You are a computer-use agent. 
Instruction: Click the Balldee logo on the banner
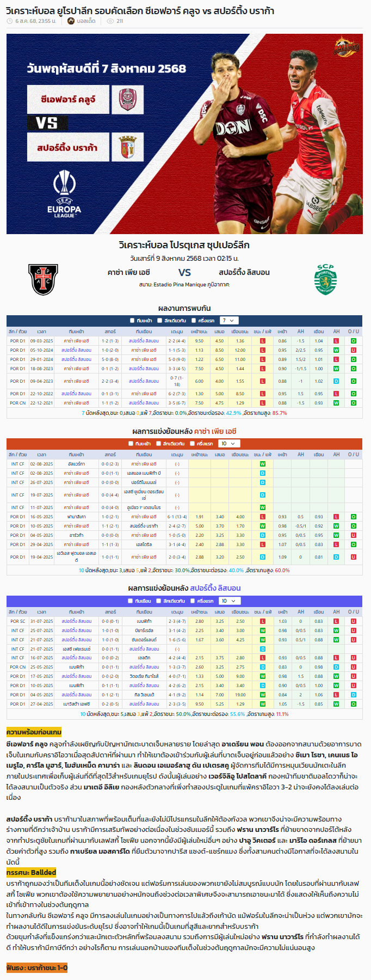pyautogui.click(x=347, y=47)
